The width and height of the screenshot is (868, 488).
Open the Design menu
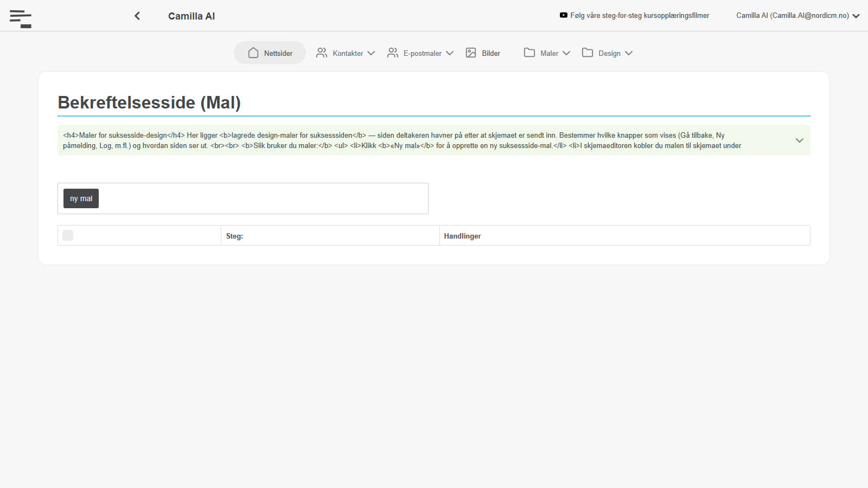coord(607,53)
